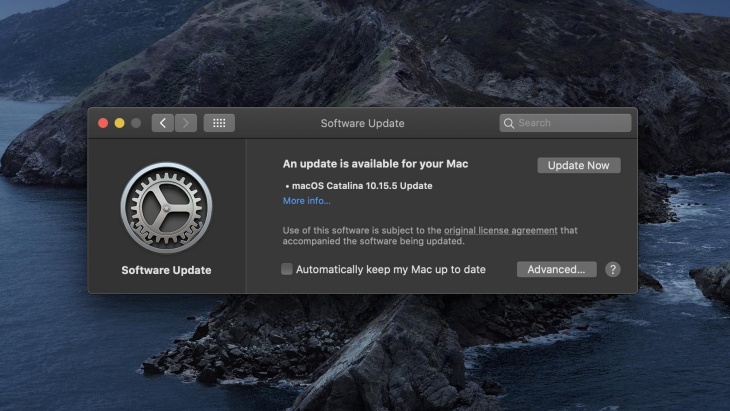This screenshot has height=411, width=730.
Task: Click the back navigation arrow
Action: 162,123
